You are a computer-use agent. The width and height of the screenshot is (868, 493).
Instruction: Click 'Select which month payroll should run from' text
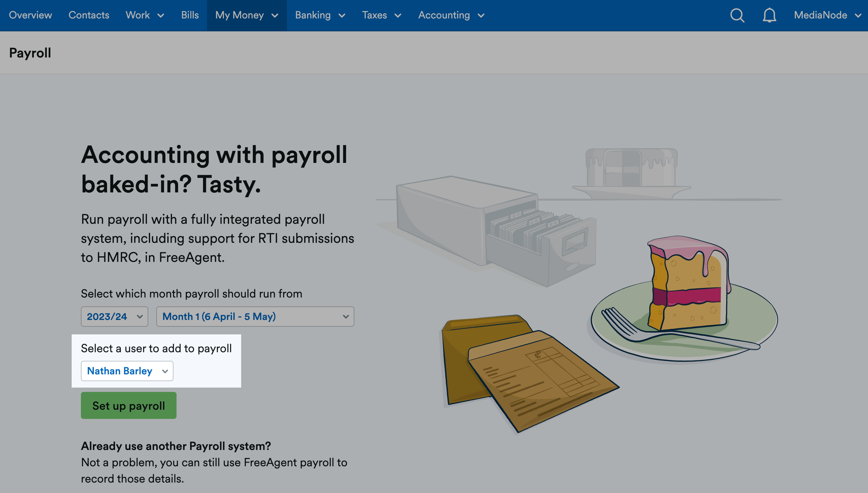[191, 294]
